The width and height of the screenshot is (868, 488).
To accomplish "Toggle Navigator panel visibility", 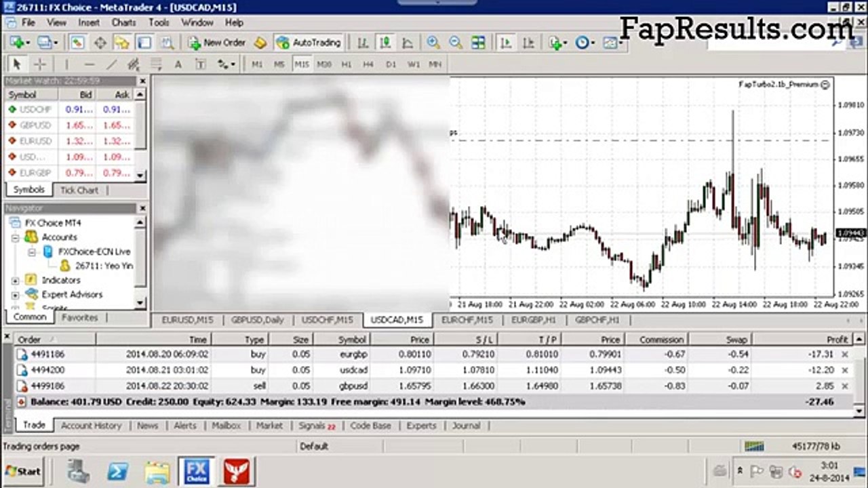I will point(122,43).
